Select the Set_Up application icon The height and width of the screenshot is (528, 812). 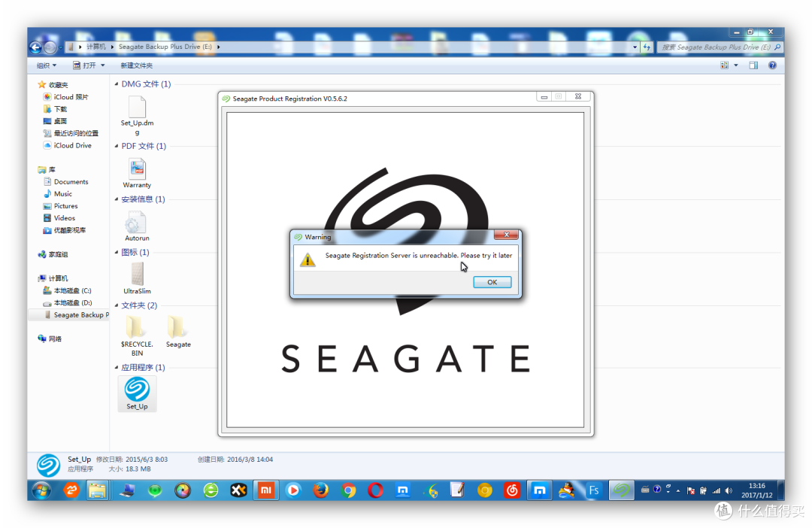[138, 394]
